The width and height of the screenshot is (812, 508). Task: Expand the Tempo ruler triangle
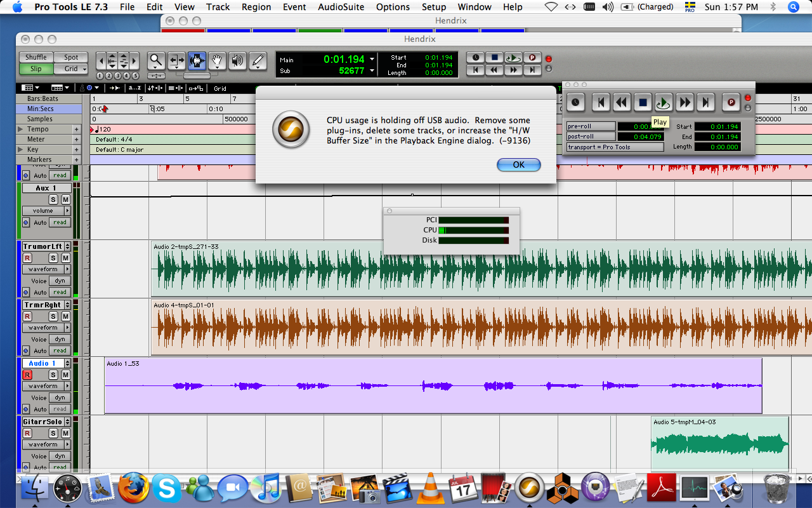[x=21, y=129]
